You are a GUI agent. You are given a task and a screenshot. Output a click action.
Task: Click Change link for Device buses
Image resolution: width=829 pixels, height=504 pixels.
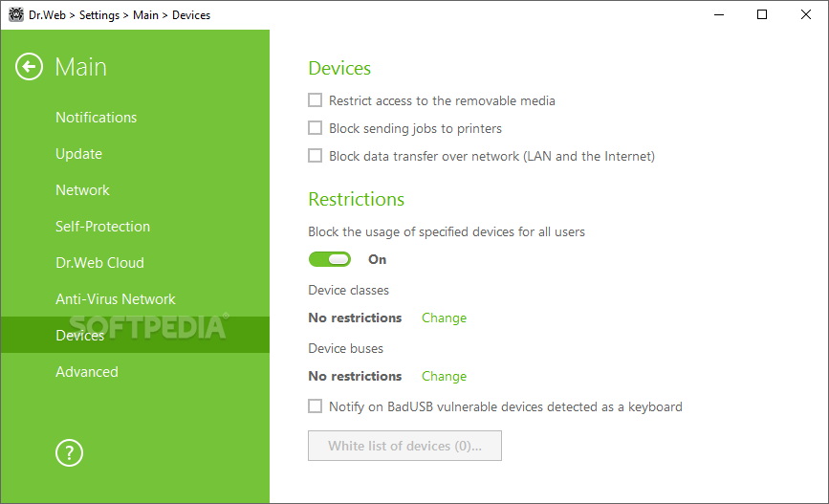[444, 376]
